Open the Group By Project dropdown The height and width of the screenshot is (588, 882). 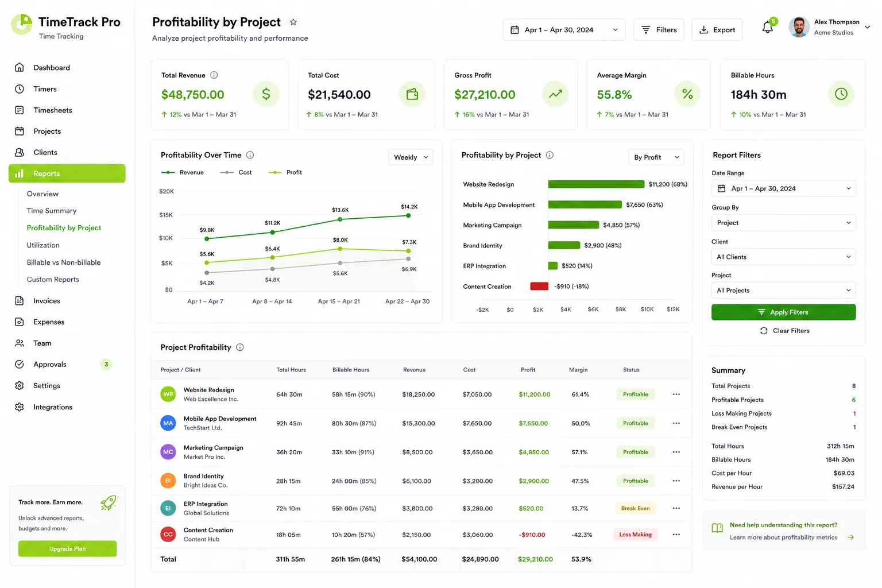pos(784,223)
